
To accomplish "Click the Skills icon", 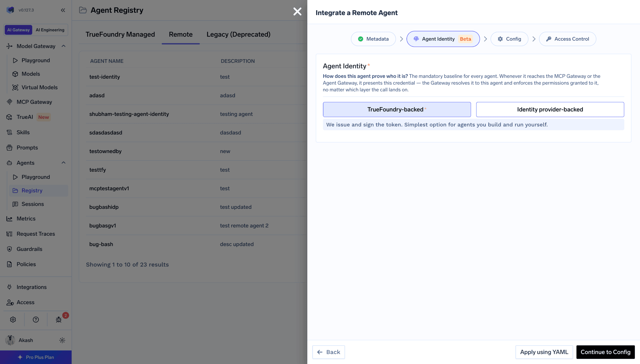I will 10,132.
